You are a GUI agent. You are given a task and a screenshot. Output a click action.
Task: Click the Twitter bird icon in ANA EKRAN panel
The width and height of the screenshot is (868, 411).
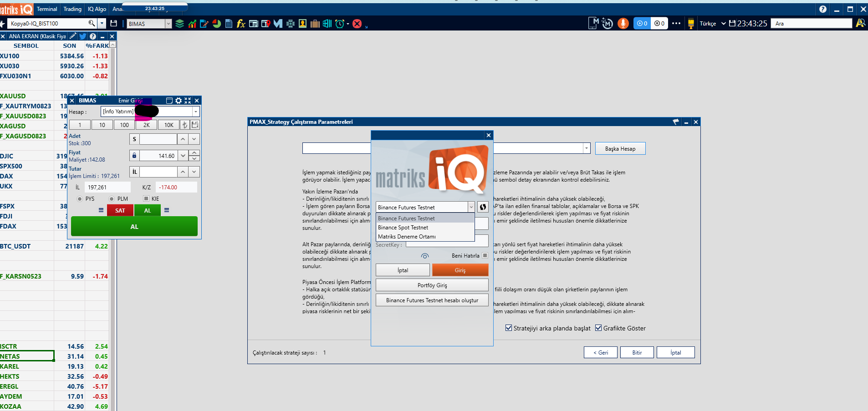(83, 36)
